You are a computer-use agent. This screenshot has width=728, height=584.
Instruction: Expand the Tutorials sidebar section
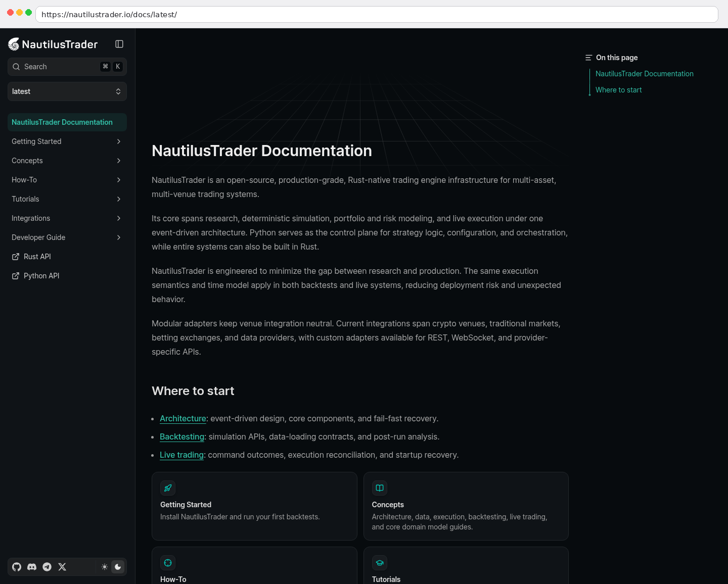click(119, 199)
